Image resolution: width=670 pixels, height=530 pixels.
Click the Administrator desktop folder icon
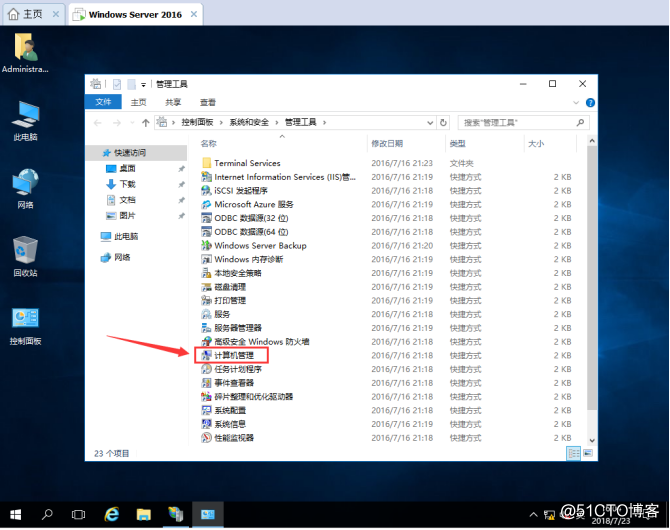click(26, 47)
